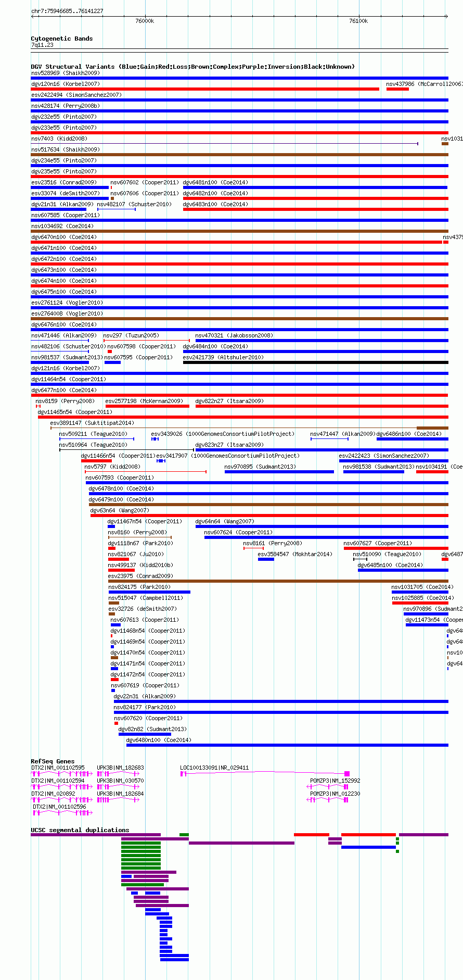The height and width of the screenshot is (980, 463).
Task: Click nsv607602 (Cooper2011) label
Action: click(x=145, y=182)
